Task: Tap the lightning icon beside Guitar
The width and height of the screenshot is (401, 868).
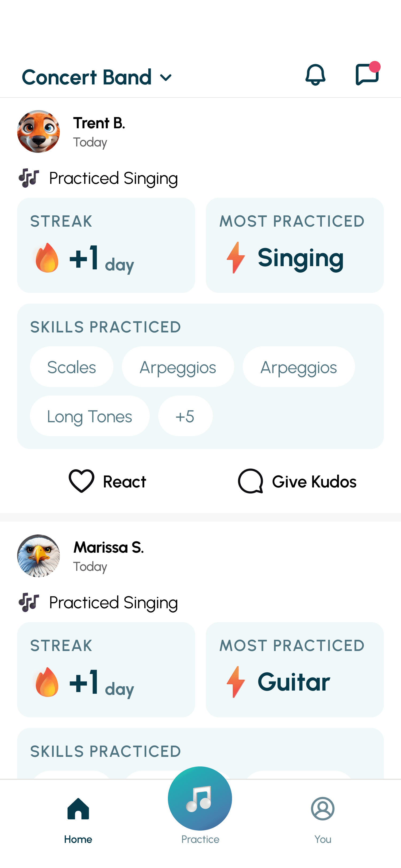Action: (x=236, y=682)
